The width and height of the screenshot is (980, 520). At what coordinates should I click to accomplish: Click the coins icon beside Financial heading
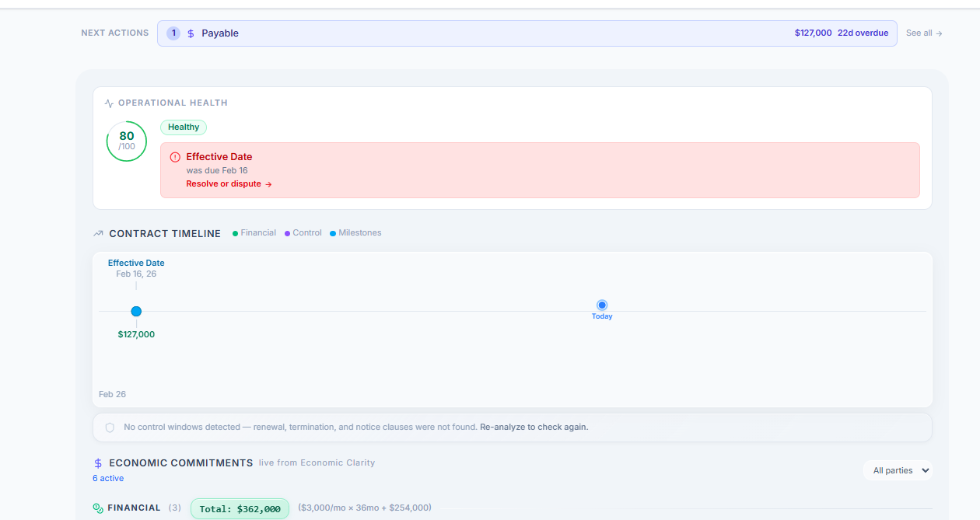pyautogui.click(x=98, y=508)
